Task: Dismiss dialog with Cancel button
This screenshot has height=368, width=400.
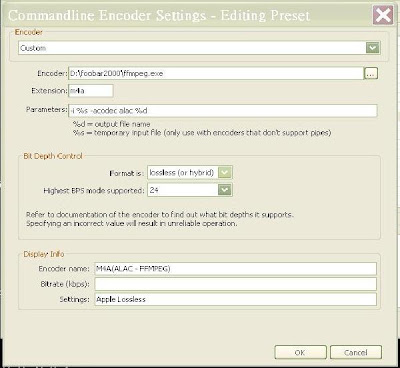Action: [356, 352]
